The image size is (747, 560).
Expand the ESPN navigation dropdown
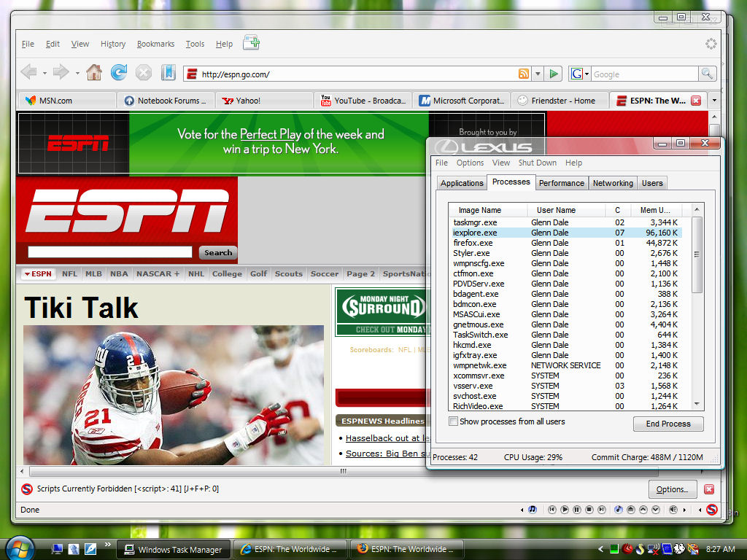pyautogui.click(x=38, y=274)
